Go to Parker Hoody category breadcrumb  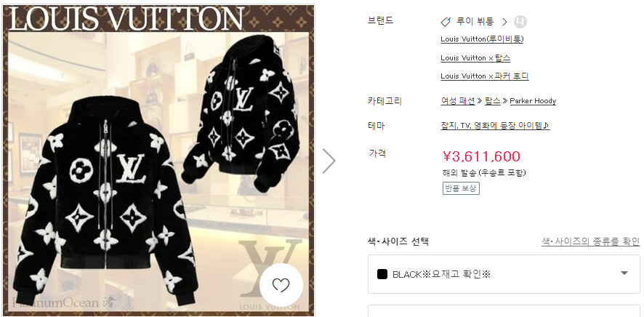point(533,101)
